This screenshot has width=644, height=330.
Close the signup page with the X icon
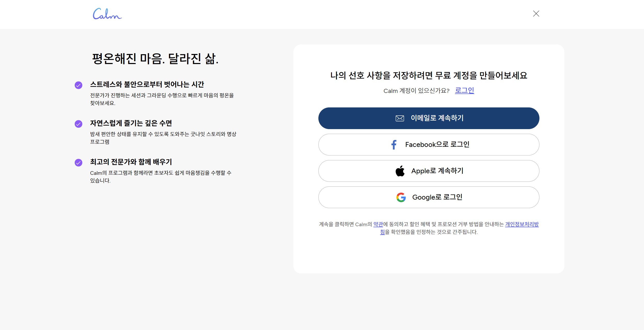[536, 14]
